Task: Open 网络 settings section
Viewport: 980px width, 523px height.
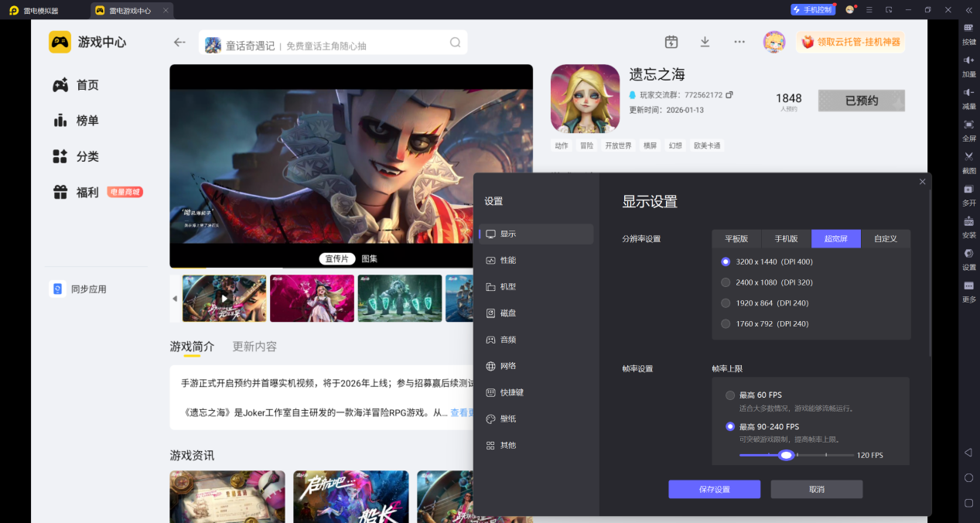Action: click(x=536, y=366)
